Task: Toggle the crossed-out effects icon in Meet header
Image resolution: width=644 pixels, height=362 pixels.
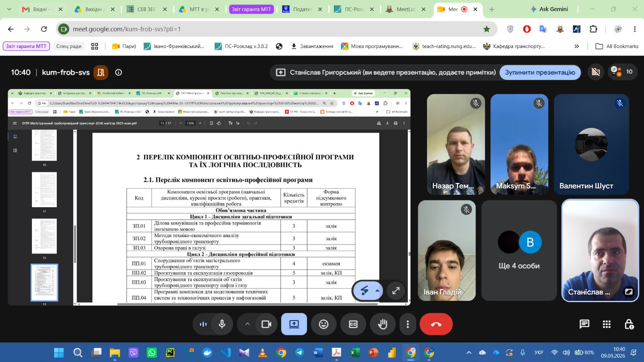Action: pyautogui.click(x=596, y=72)
